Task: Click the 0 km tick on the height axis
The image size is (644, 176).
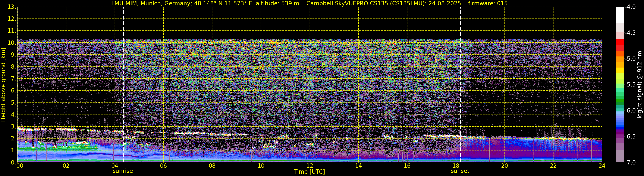Action: (x=13, y=162)
